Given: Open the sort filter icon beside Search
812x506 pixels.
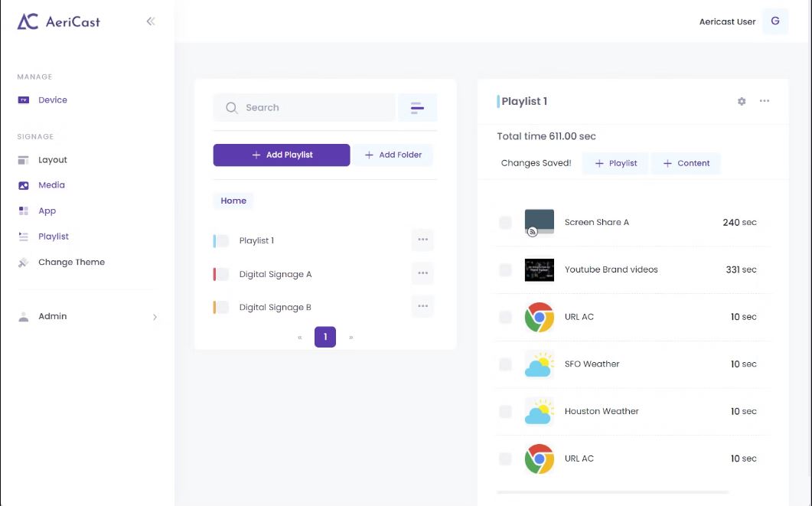Looking at the screenshot, I should tap(417, 108).
